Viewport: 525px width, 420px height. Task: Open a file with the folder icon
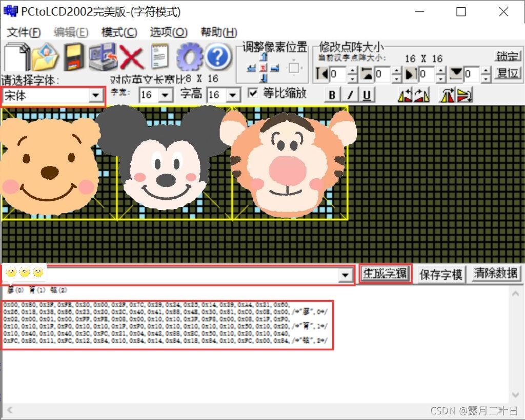coord(46,56)
